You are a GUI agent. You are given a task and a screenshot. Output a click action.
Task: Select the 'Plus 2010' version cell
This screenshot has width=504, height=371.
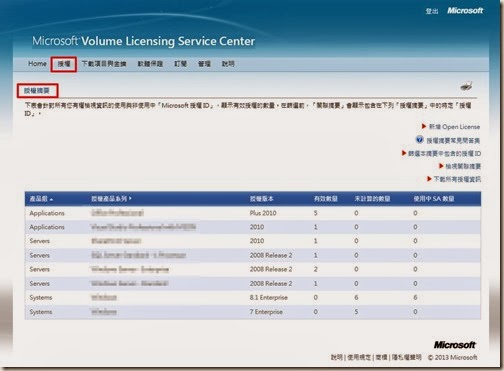point(263,213)
